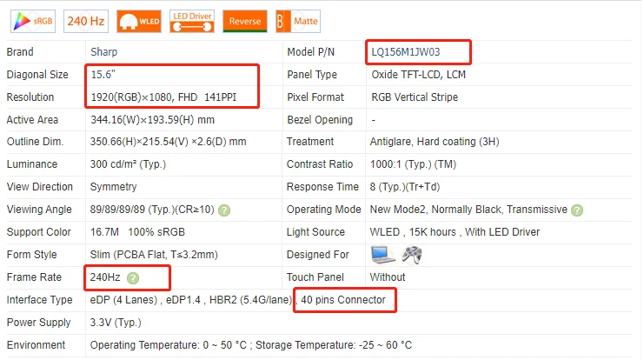
Task: Click the Environment label
Action: point(36,345)
